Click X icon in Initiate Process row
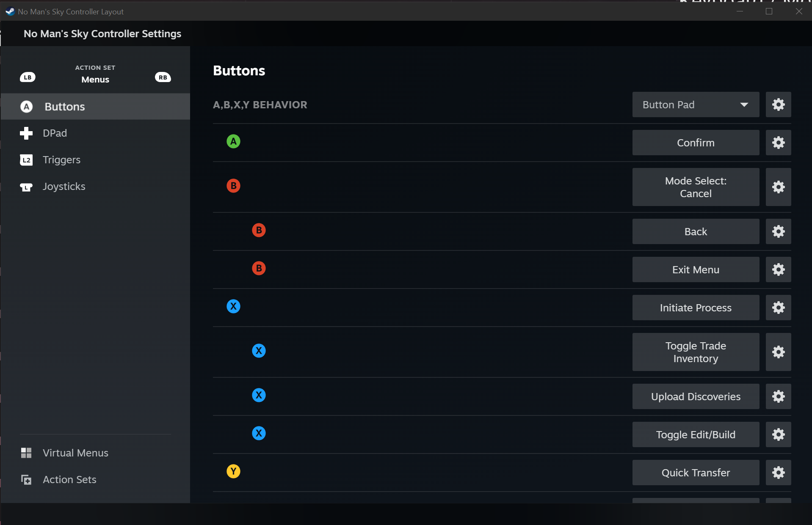 click(x=233, y=306)
